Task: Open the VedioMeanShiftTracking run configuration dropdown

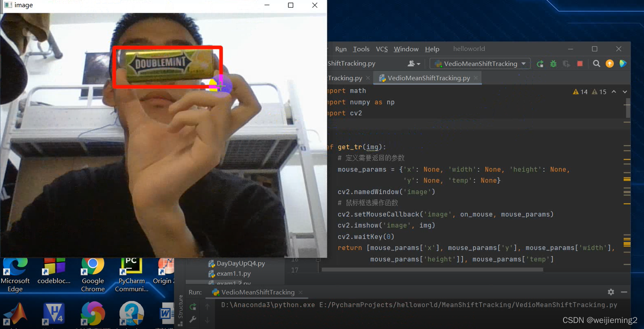Action: (480, 64)
